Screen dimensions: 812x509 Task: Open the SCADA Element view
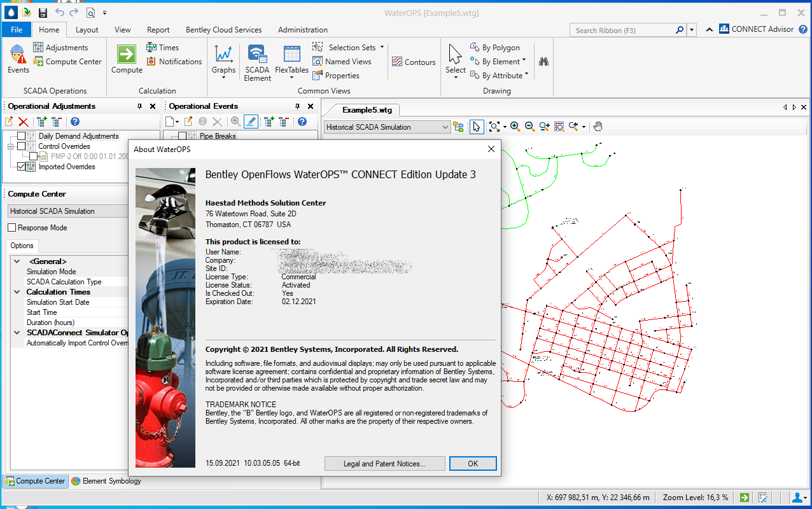(257, 62)
